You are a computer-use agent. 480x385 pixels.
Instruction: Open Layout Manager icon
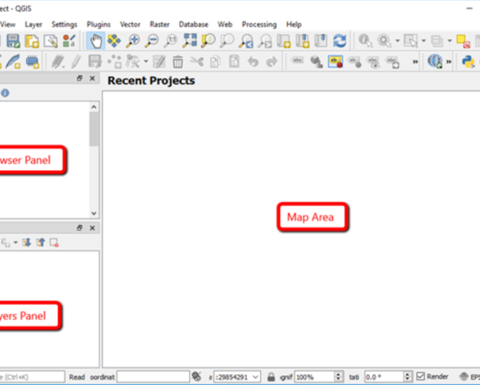(x=51, y=41)
